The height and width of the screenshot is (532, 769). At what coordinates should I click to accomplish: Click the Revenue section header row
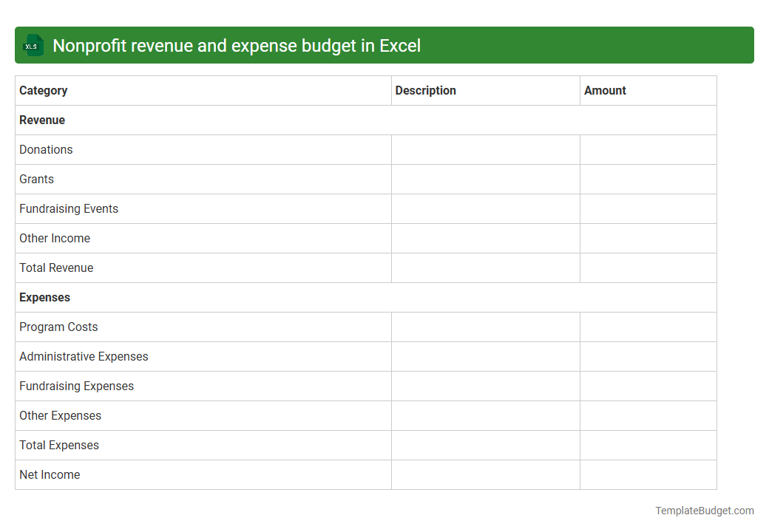click(42, 120)
